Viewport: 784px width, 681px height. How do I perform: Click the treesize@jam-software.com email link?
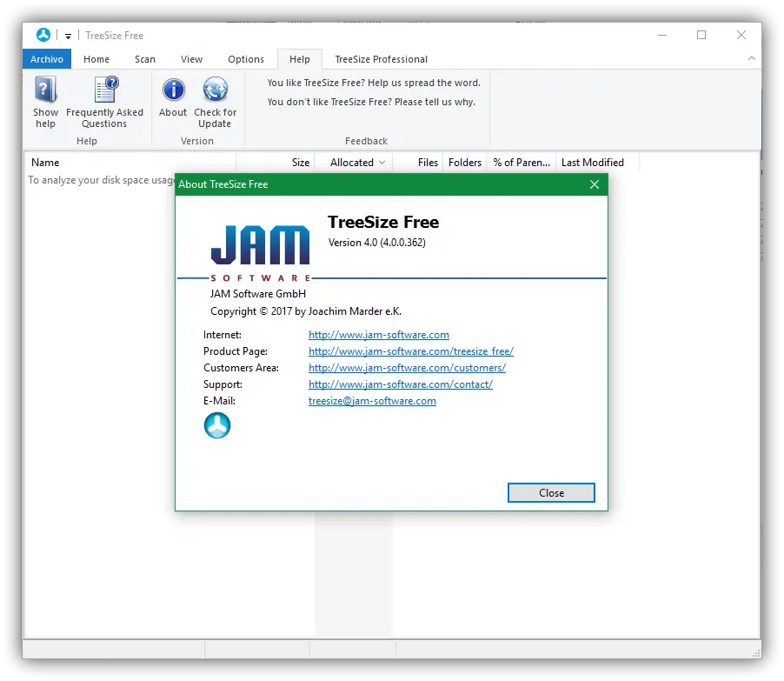(372, 401)
